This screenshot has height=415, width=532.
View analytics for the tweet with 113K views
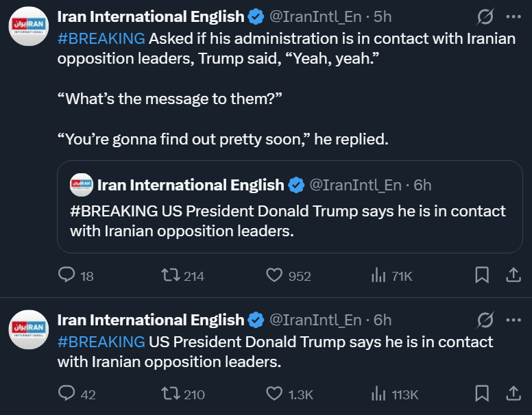pos(378,394)
